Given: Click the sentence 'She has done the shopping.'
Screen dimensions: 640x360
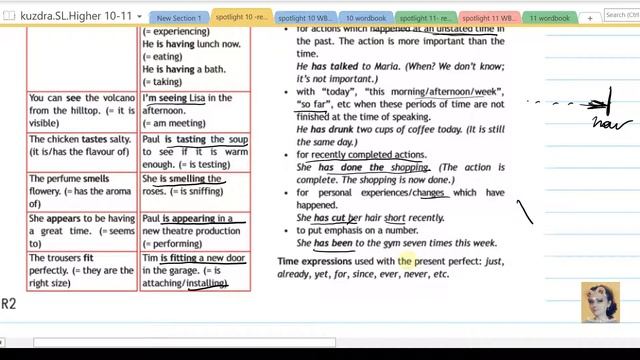Looking at the screenshot, I should [363, 167].
